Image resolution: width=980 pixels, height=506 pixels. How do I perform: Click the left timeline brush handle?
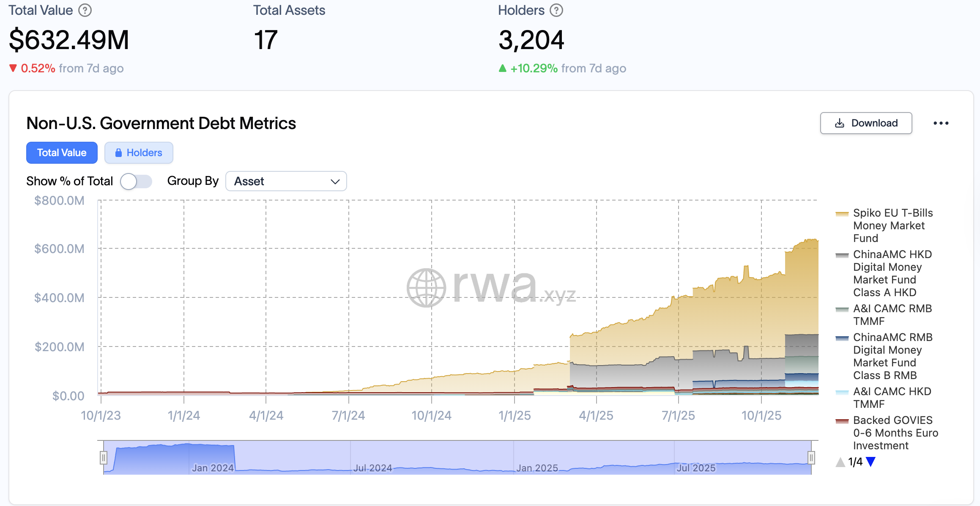click(x=103, y=457)
